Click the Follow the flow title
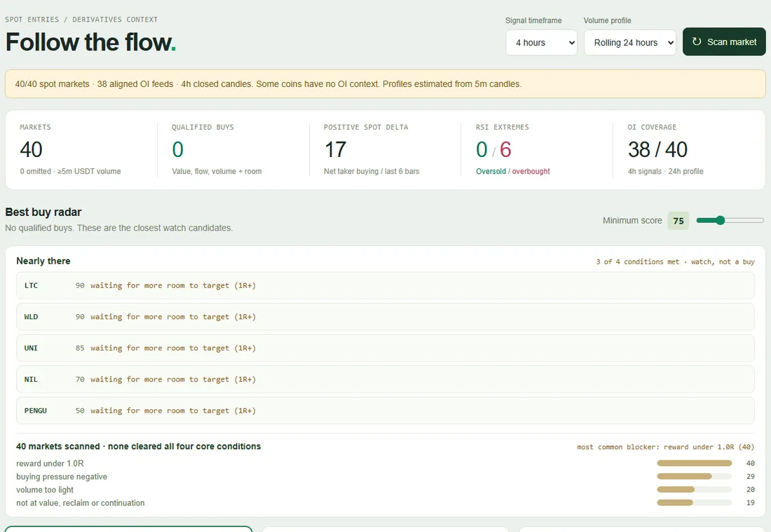The image size is (771, 532). click(90, 42)
